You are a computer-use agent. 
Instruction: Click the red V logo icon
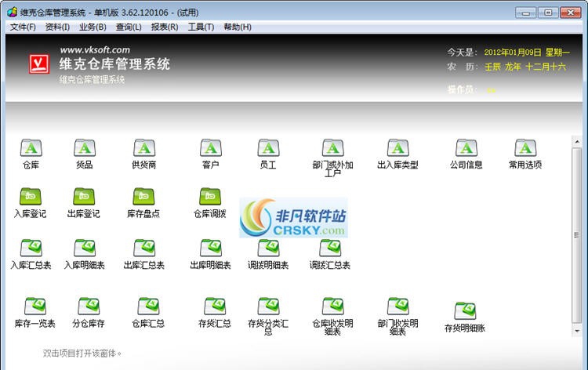click(x=39, y=63)
